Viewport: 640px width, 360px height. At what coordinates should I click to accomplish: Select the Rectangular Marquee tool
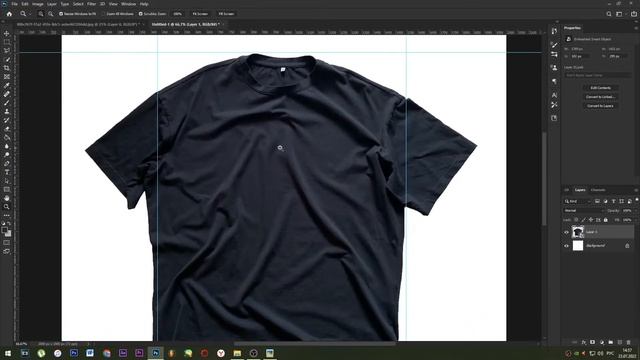tap(7, 42)
